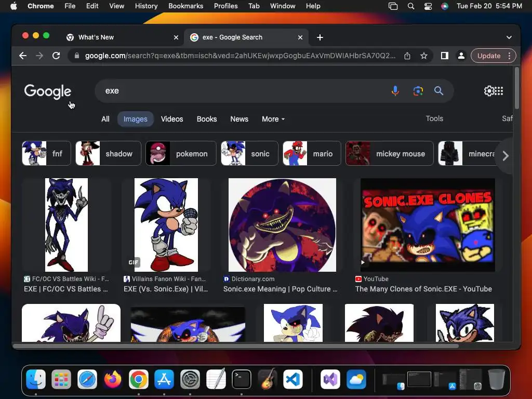Viewport: 532px width, 399px height.
Task: Filter images by sonic chip
Action: coord(249,153)
